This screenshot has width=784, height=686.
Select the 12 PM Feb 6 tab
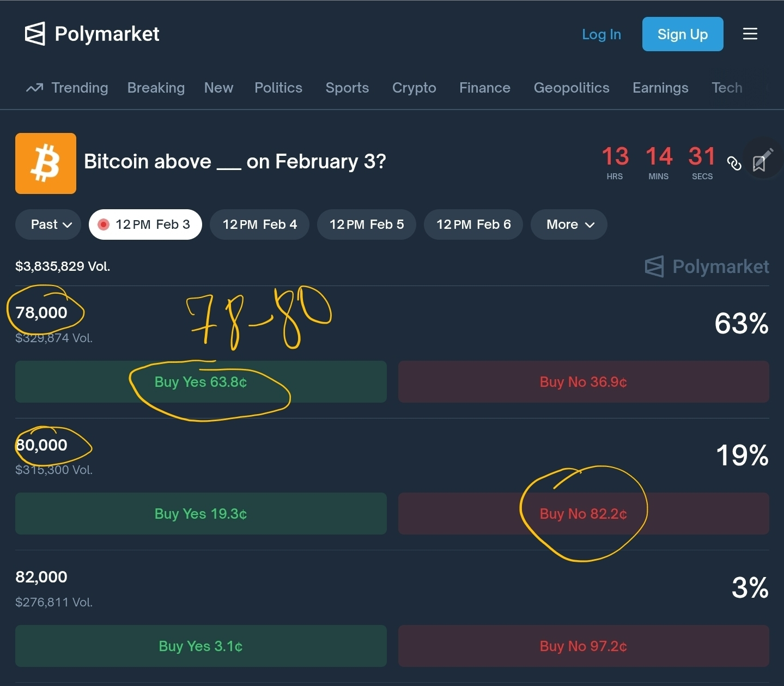(473, 224)
